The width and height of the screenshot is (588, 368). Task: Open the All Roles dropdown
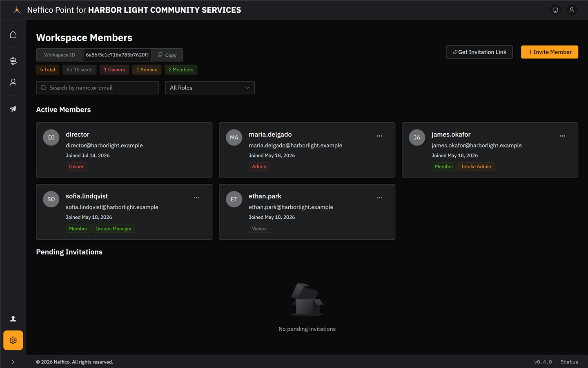click(x=210, y=88)
